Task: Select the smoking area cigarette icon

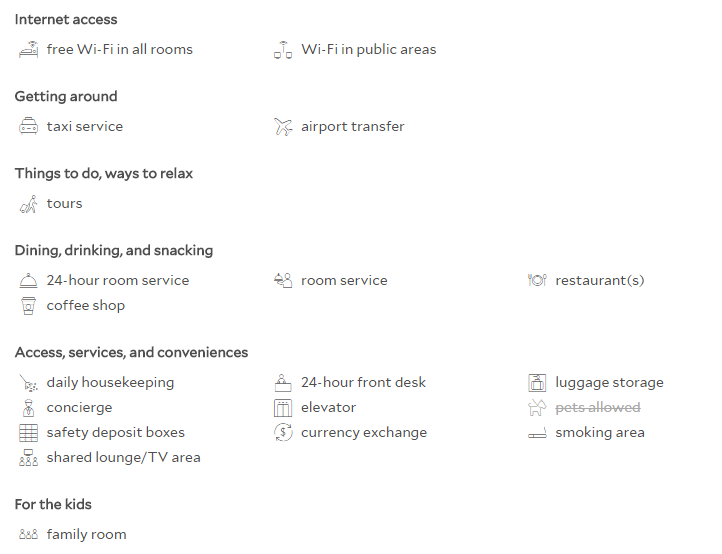Action: (x=537, y=433)
